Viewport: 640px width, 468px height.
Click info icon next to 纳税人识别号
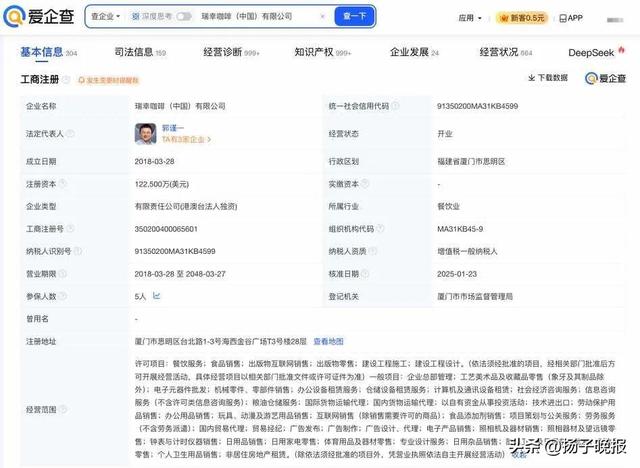click(x=78, y=251)
